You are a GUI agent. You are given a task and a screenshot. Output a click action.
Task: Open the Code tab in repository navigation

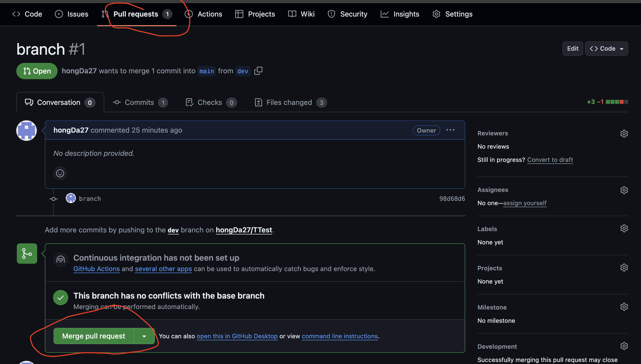(27, 14)
